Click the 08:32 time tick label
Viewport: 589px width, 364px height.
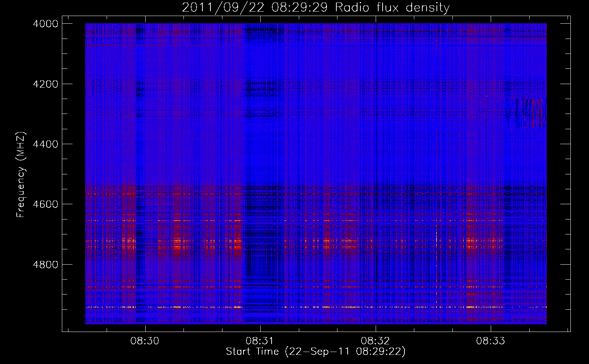[375, 341]
